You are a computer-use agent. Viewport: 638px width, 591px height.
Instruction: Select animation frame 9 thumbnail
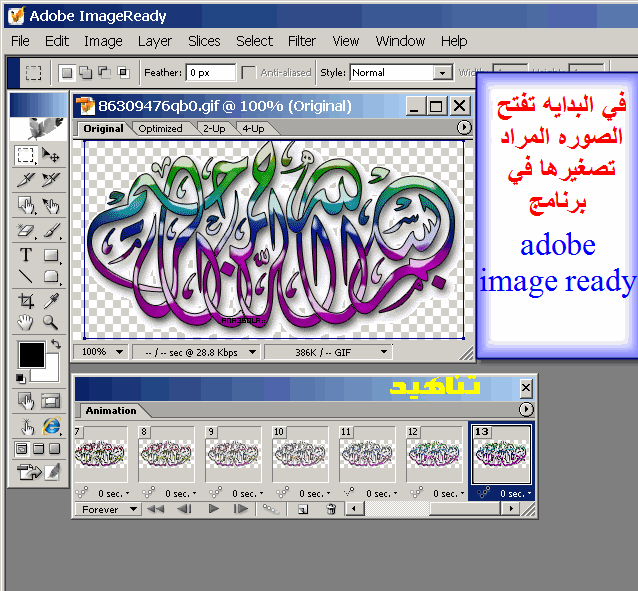[x=233, y=453]
